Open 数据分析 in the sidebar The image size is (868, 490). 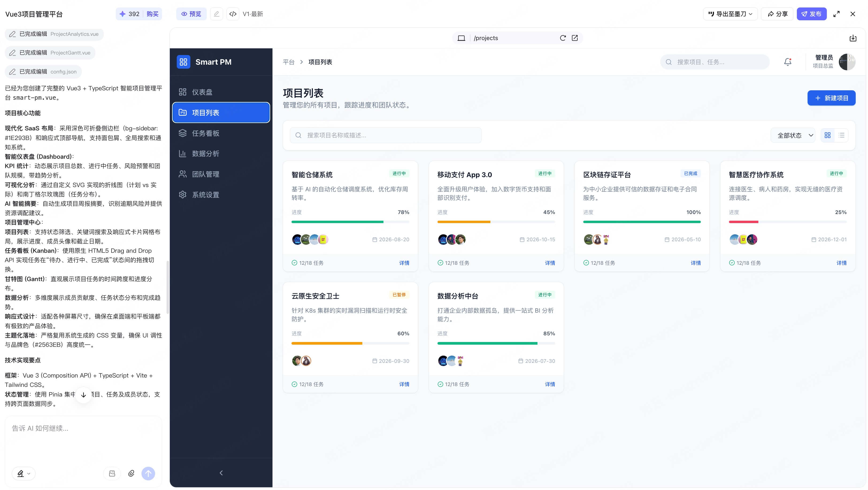click(221, 154)
